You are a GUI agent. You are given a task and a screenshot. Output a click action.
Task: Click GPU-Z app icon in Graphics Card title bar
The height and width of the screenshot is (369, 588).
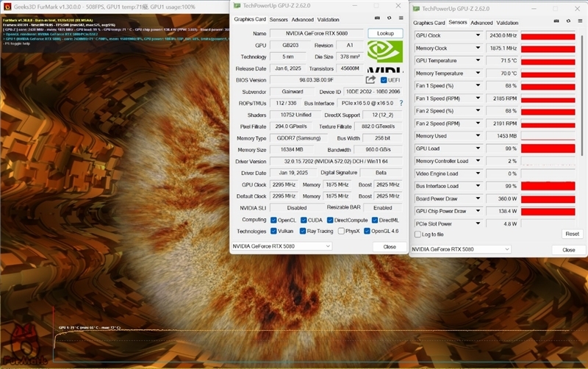(x=237, y=6)
